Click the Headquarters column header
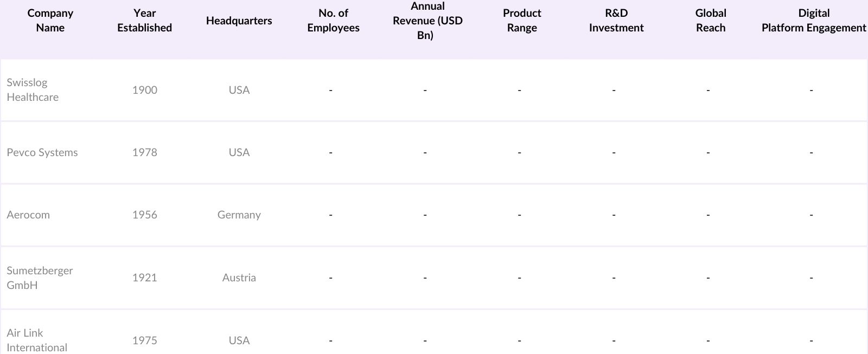 [x=239, y=21]
